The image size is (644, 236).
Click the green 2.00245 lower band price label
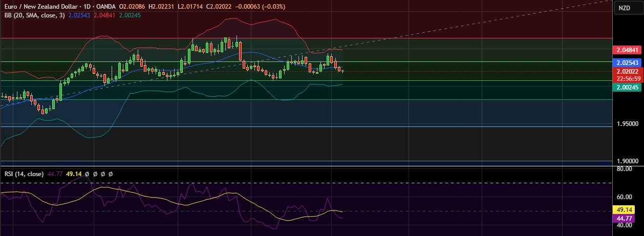click(x=627, y=88)
